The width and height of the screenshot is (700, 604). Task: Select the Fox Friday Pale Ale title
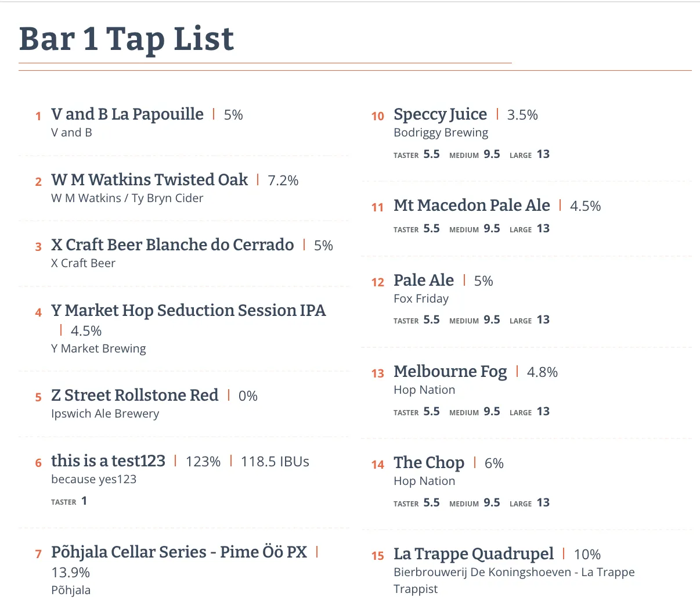click(x=423, y=281)
